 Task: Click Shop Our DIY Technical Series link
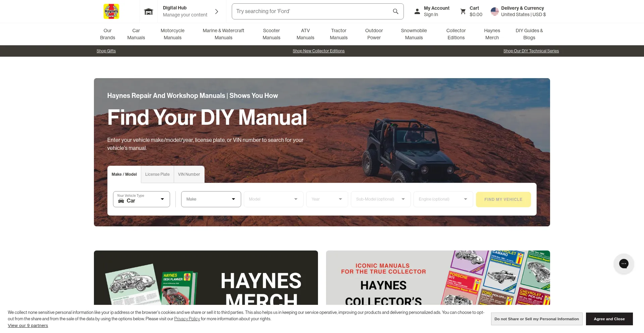(x=531, y=51)
